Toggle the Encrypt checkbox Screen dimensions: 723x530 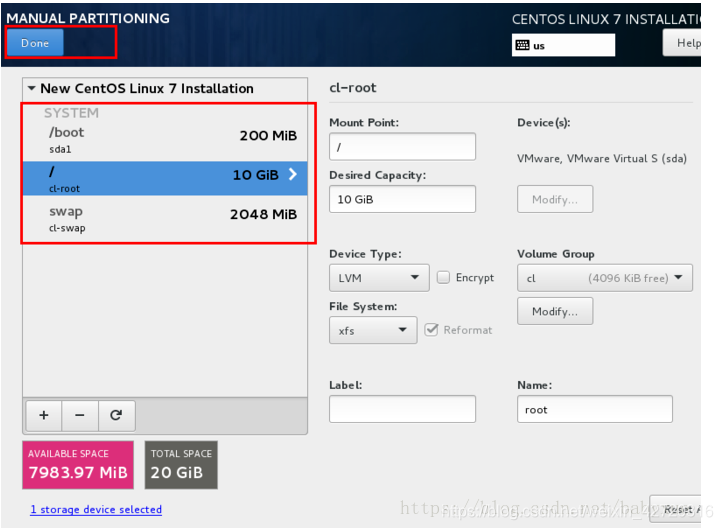[443, 277]
